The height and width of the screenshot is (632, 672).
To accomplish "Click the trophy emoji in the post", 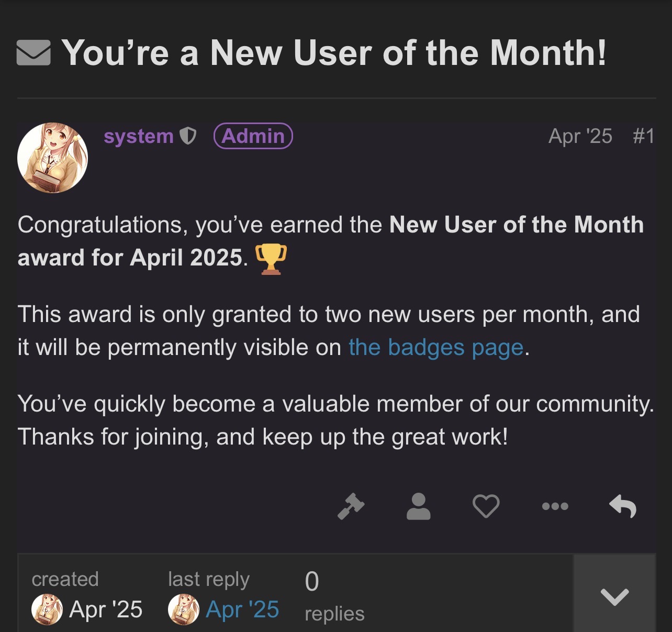I will point(271,259).
